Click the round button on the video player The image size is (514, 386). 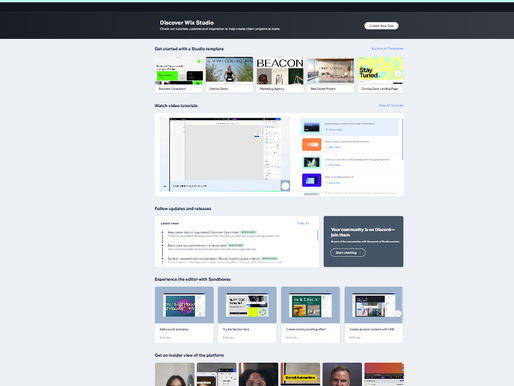click(x=285, y=186)
